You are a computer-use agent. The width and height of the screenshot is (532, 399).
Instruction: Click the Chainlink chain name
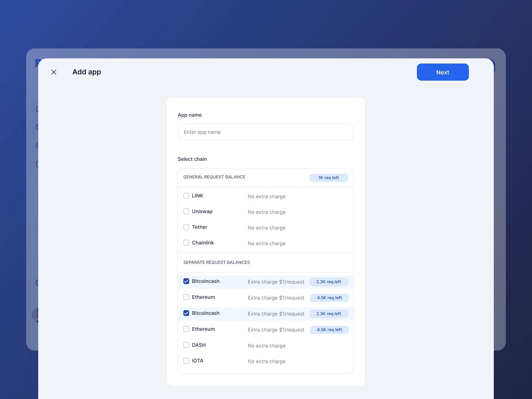[203, 243]
